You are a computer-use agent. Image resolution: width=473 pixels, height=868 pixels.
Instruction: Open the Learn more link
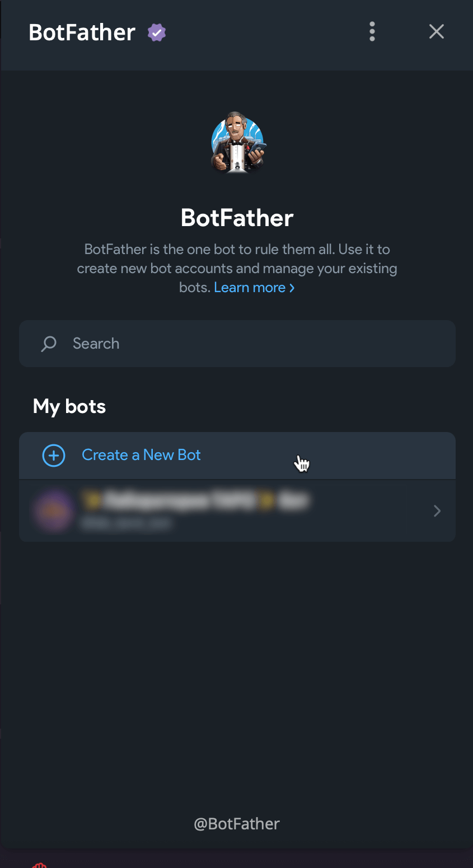tap(250, 288)
